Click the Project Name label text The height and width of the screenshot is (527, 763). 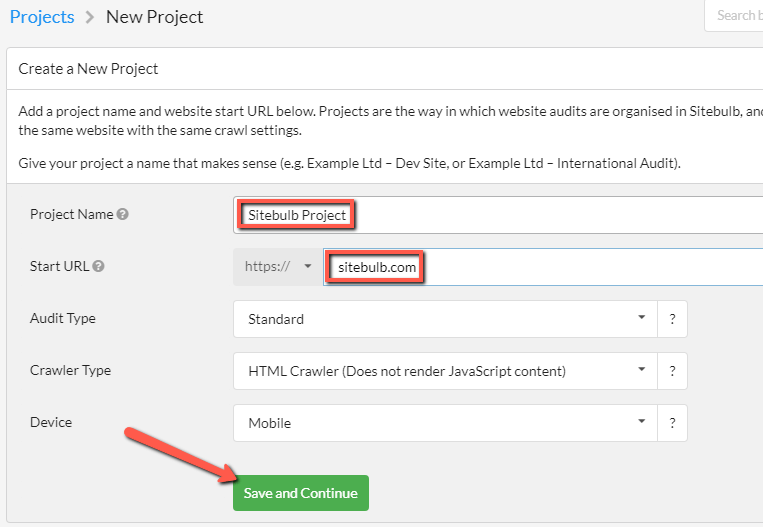72,214
